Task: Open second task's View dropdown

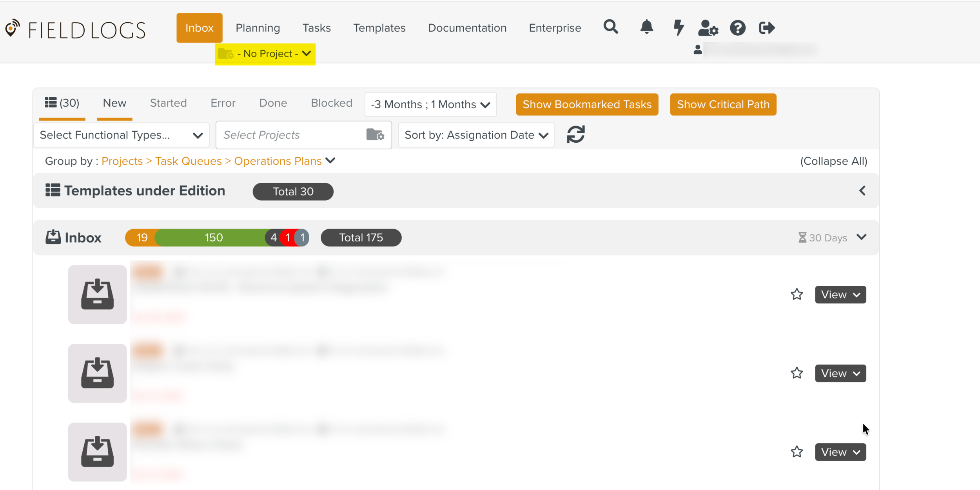Action: point(840,373)
